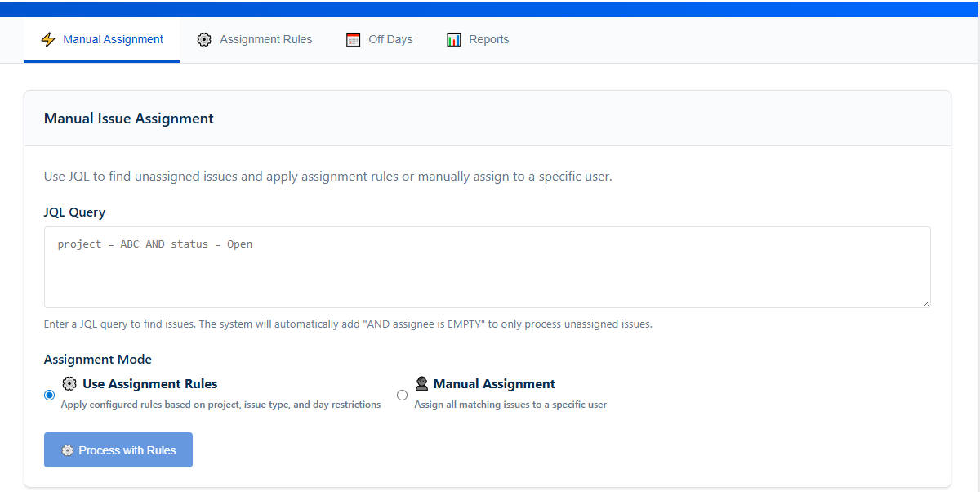Select the Use Assignment Rules radio button
Screen dimensions: 980x492
[49, 395]
